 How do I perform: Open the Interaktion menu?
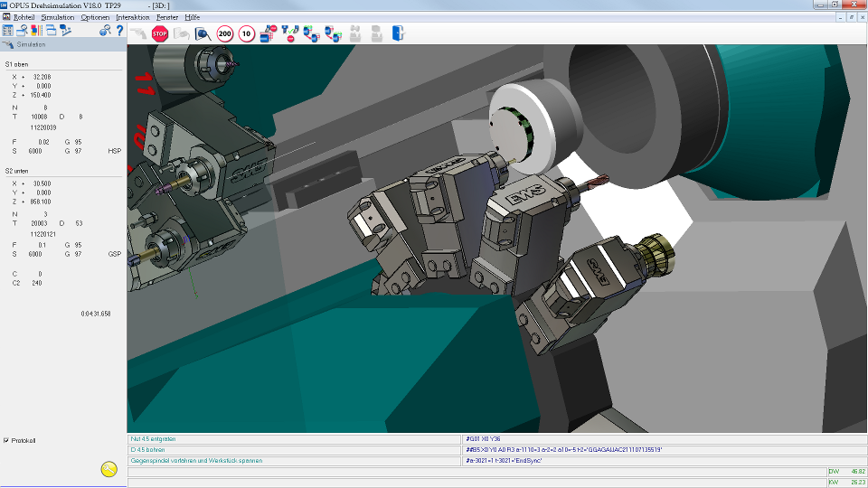pos(133,17)
